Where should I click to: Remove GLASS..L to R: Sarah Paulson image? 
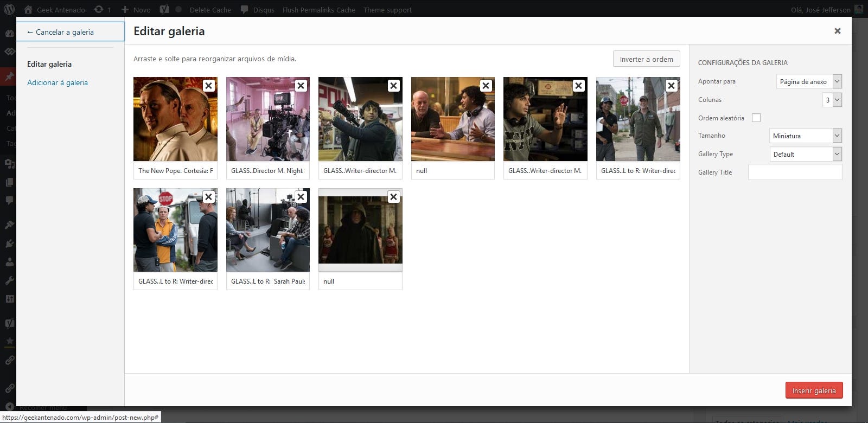tap(301, 197)
